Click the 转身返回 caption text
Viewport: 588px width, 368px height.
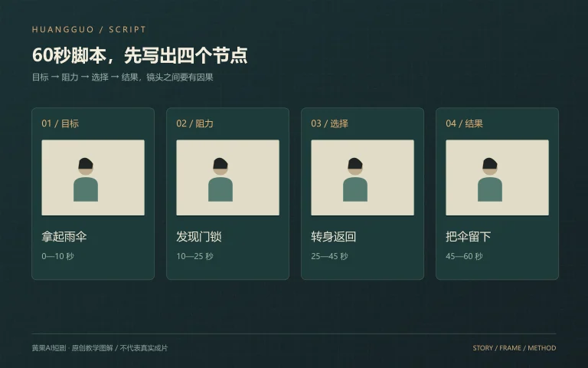tap(333, 237)
